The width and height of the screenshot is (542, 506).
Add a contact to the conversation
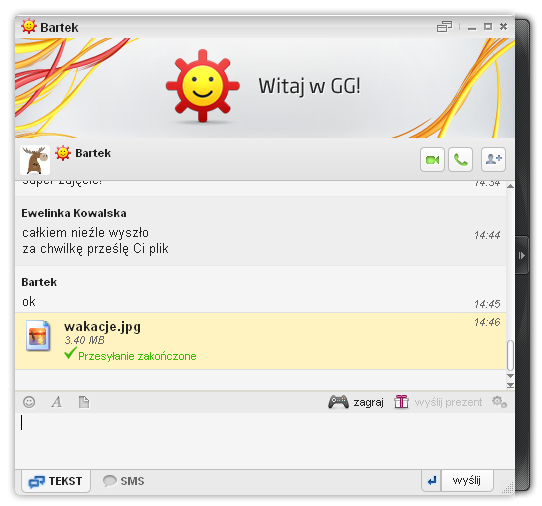tap(493, 159)
